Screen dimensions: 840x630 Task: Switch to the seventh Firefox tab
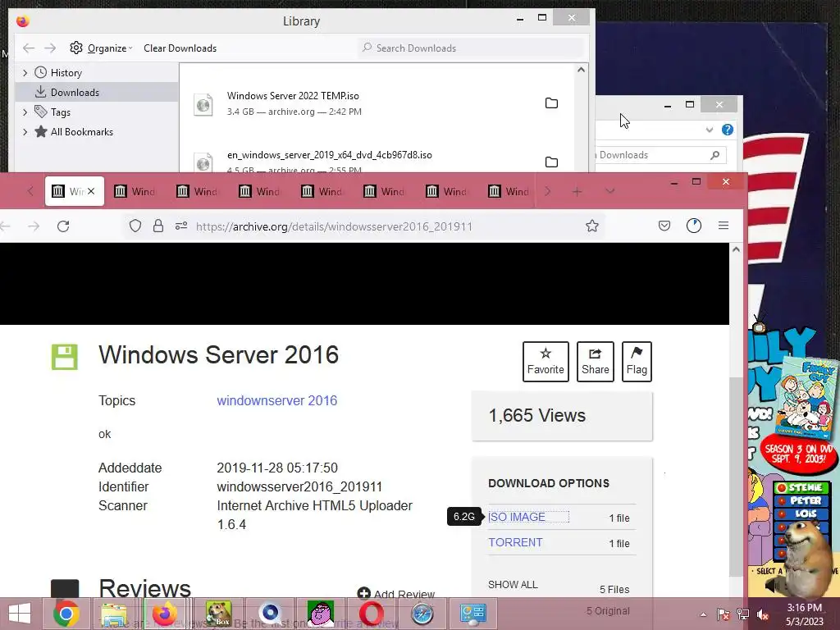point(447,191)
